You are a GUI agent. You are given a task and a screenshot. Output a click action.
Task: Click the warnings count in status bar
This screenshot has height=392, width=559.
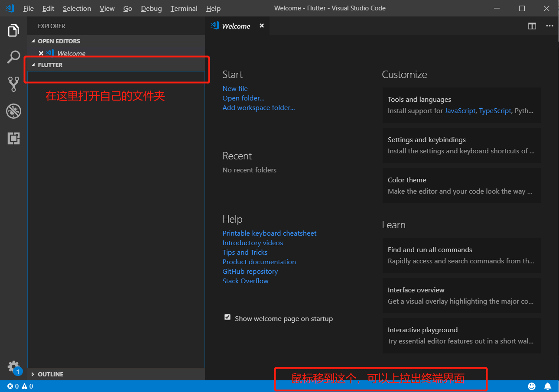[28, 386]
